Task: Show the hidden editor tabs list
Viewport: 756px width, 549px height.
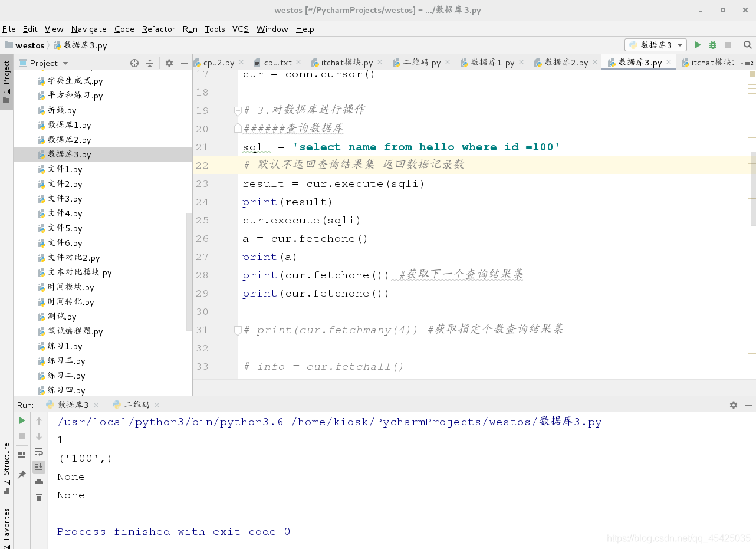Action: (748, 63)
